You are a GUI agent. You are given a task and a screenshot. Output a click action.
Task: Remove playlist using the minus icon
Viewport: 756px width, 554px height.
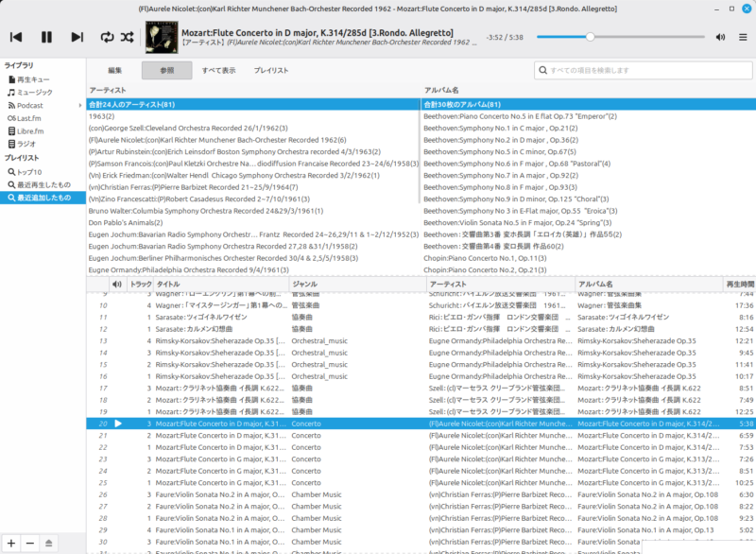30,543
